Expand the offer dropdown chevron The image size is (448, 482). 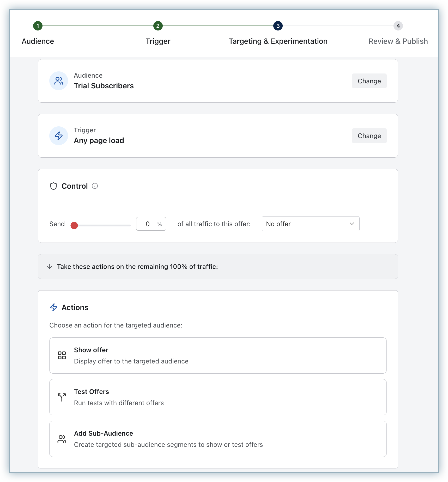click(352, 224)
